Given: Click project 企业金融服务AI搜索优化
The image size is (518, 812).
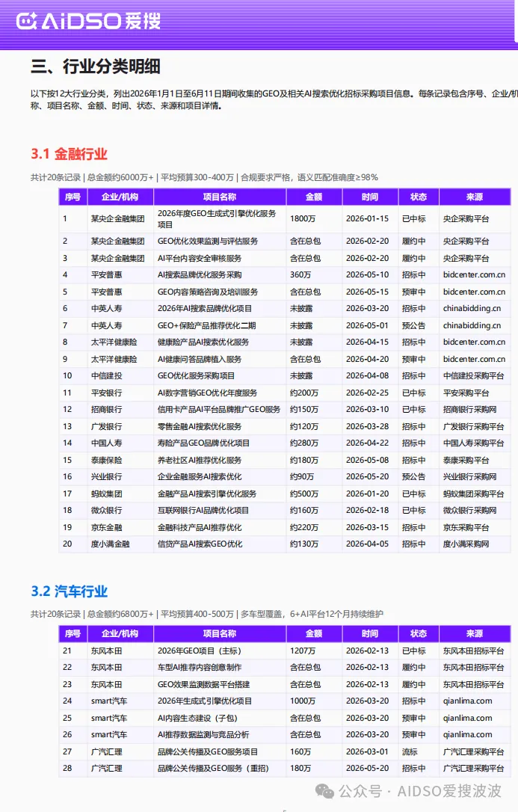Looking at the screenshot, I should coord(200,476).
